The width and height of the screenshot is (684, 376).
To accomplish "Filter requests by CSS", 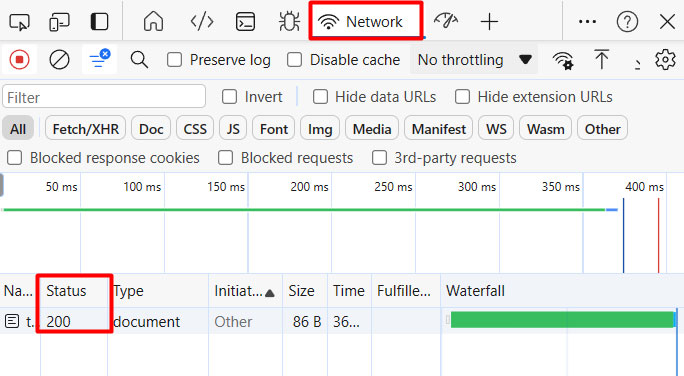I will tap(195, 129).
